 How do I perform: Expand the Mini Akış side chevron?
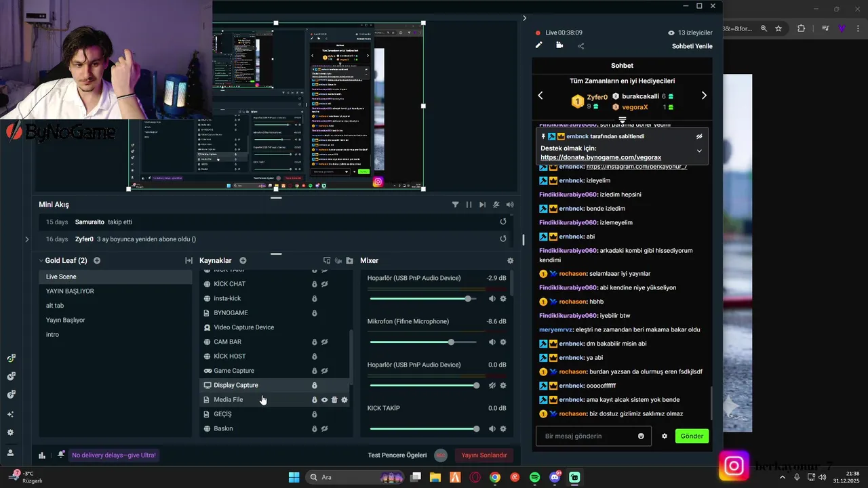(x=26, y=239)
